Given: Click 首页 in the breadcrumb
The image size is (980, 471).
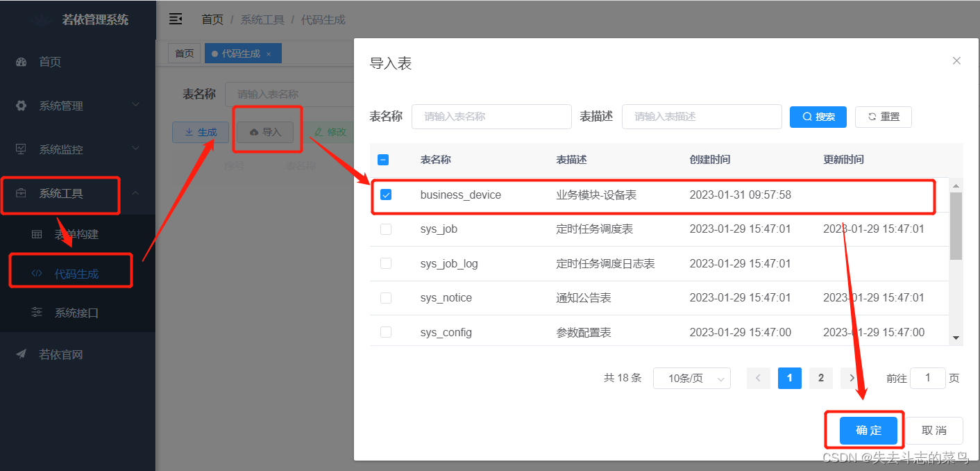Looking at the screenshot, I should (x=212, y=19).
